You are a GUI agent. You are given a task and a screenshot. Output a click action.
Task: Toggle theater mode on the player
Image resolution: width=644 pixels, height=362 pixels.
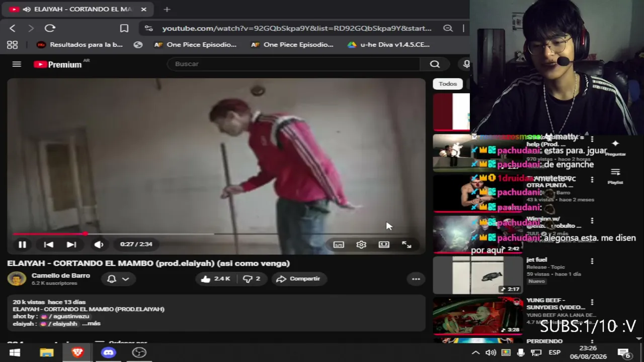click(384, 244)
